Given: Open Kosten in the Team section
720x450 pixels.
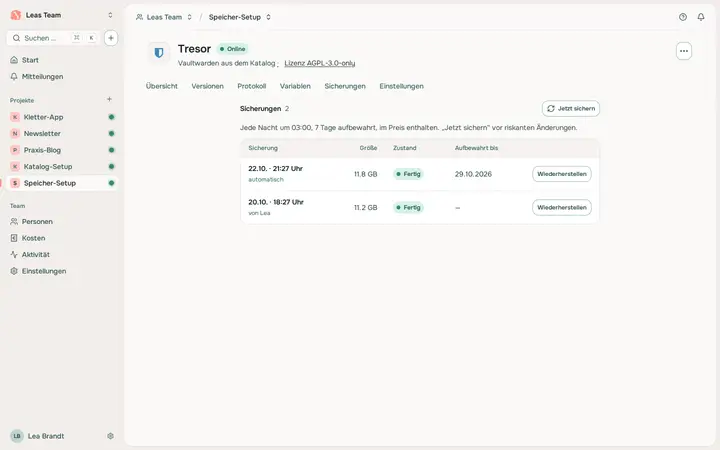Looking at the screenshot, I should click(62, 238).
